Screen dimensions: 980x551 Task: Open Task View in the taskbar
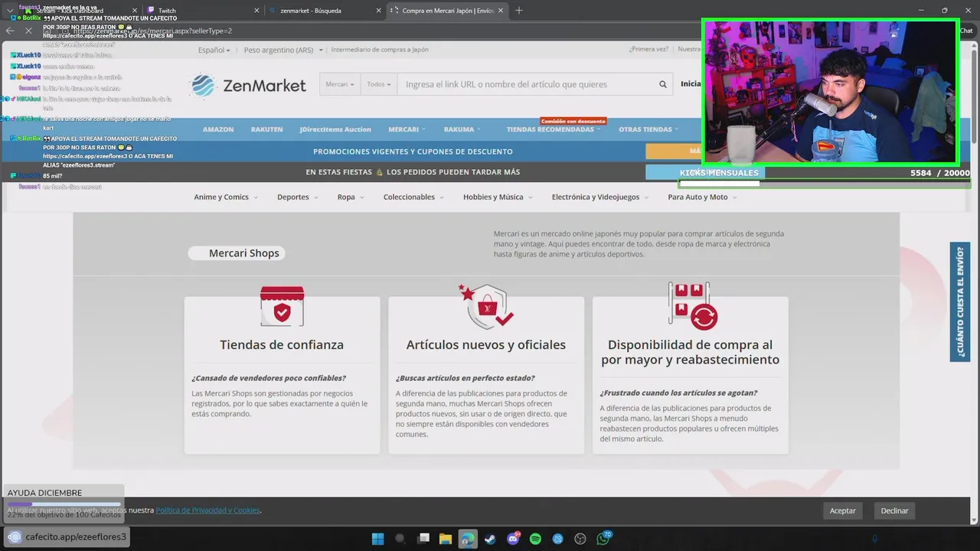coord(423,539)
